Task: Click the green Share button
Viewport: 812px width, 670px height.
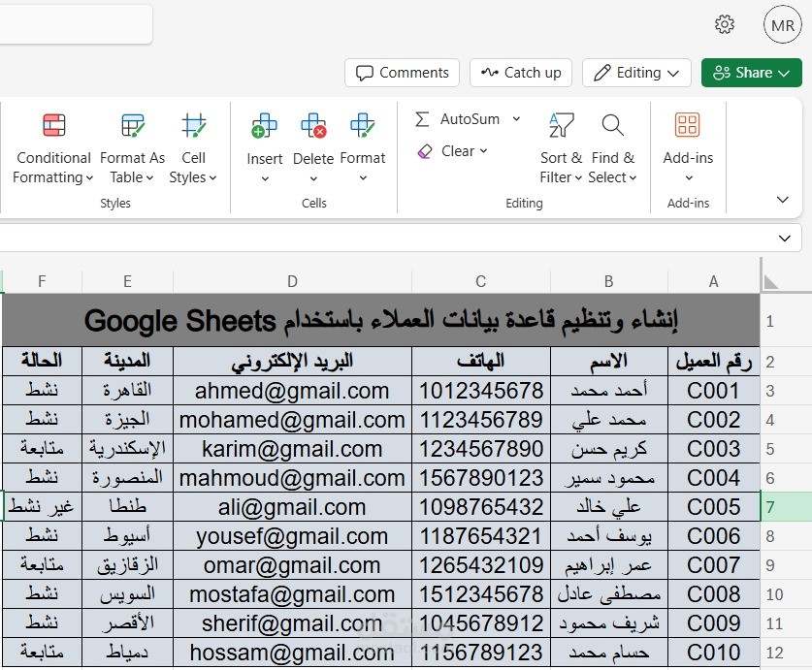Action: (752, 73)
